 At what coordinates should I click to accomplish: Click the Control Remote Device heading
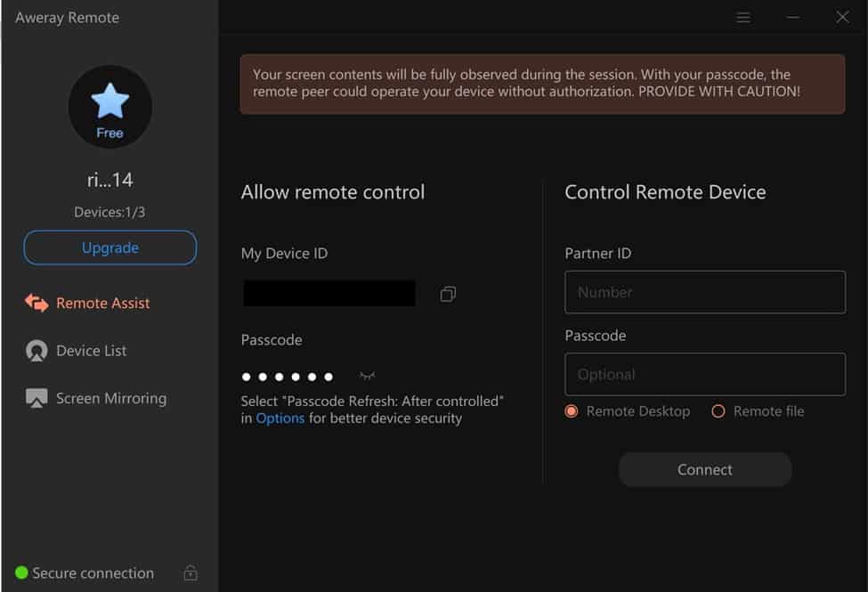(665, 192)
